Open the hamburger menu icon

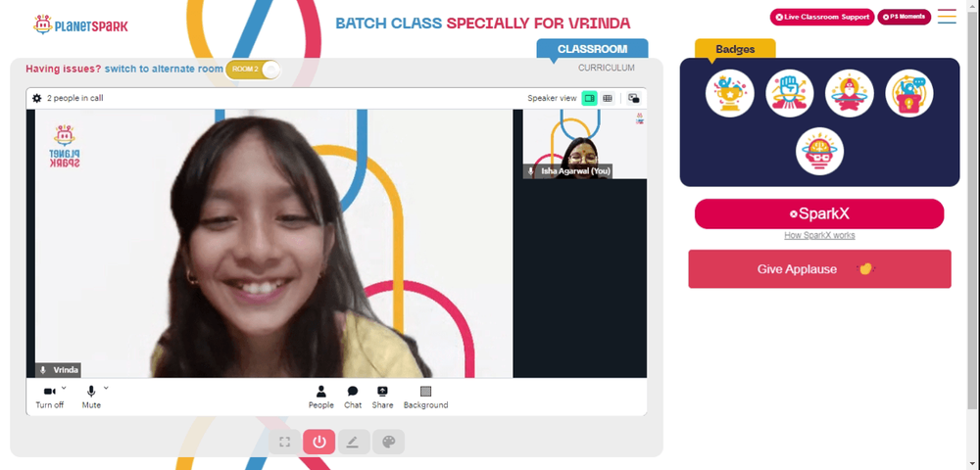[947, 17]
